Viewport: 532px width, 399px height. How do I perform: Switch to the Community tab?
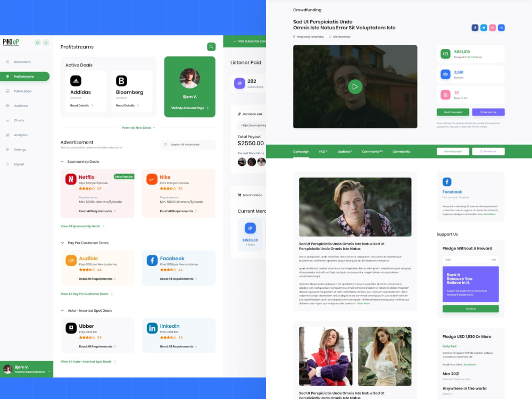point(401,152)
